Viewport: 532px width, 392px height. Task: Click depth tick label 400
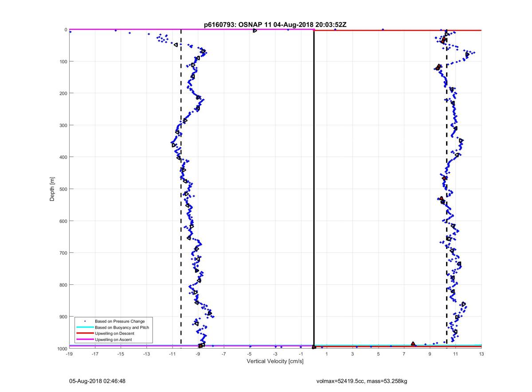click(x=63, y=157)
